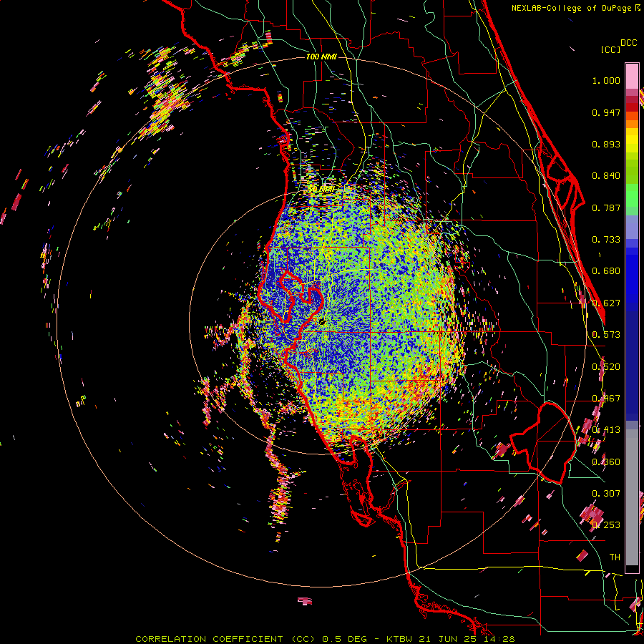
Task: Click the 50 NMI range ring label
Action: click(x=321, y=189)
